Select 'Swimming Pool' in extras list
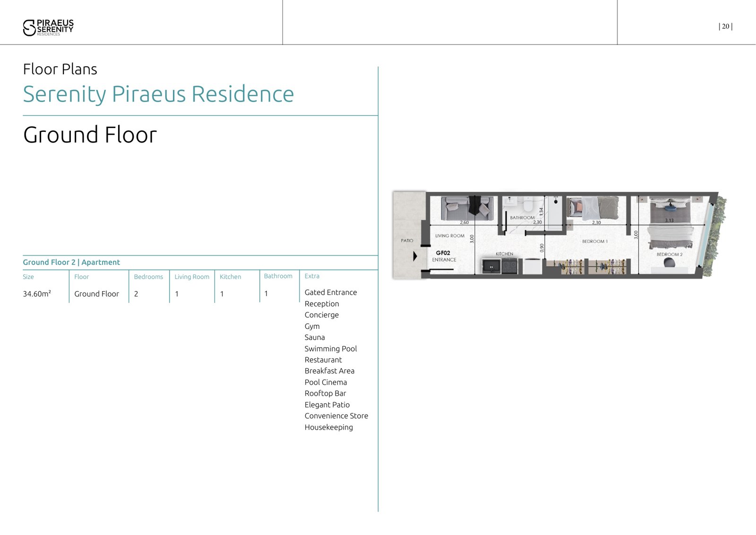The image size is (756, 535). click(331, 349)
